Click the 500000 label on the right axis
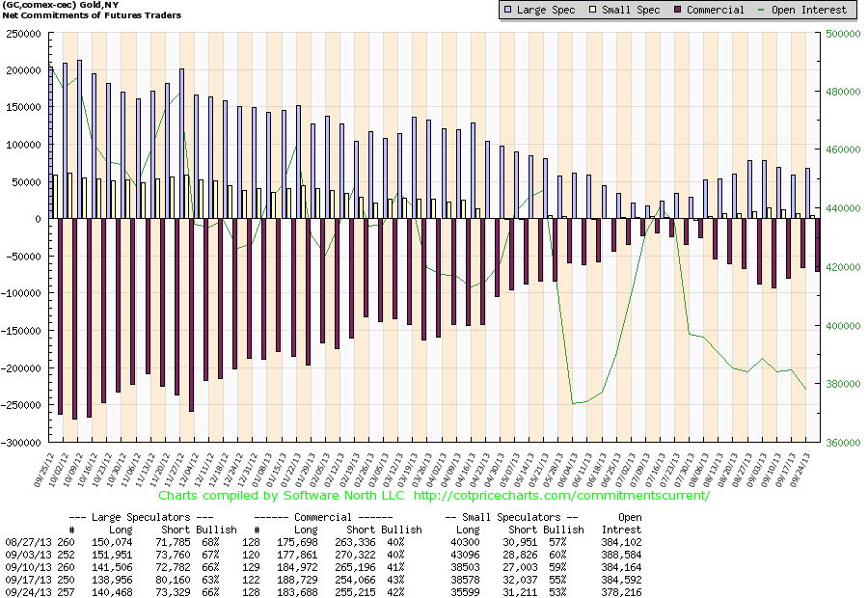Viewport: 868px width, 598px height. (842, 34)
